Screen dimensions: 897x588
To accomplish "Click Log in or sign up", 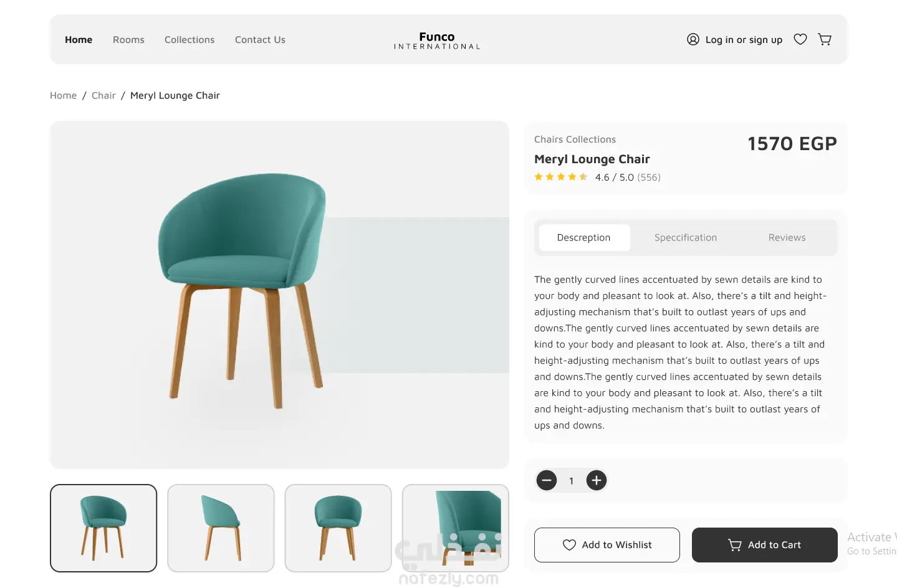I will (x=744, y=40).
